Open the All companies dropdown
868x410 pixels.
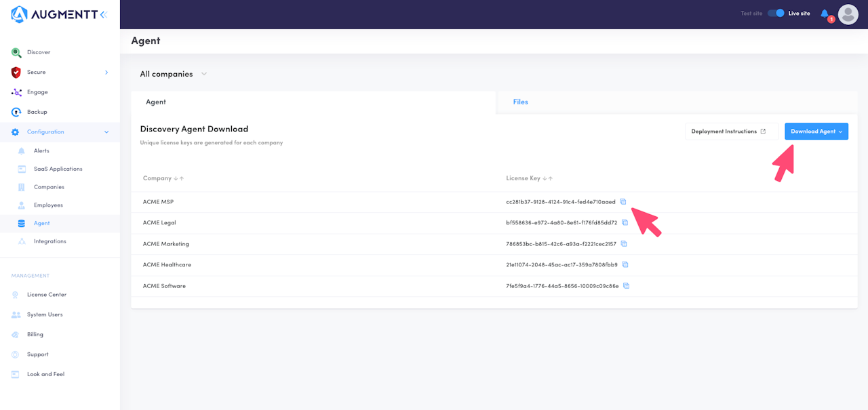pyautogui.click(x=174, y=74)
